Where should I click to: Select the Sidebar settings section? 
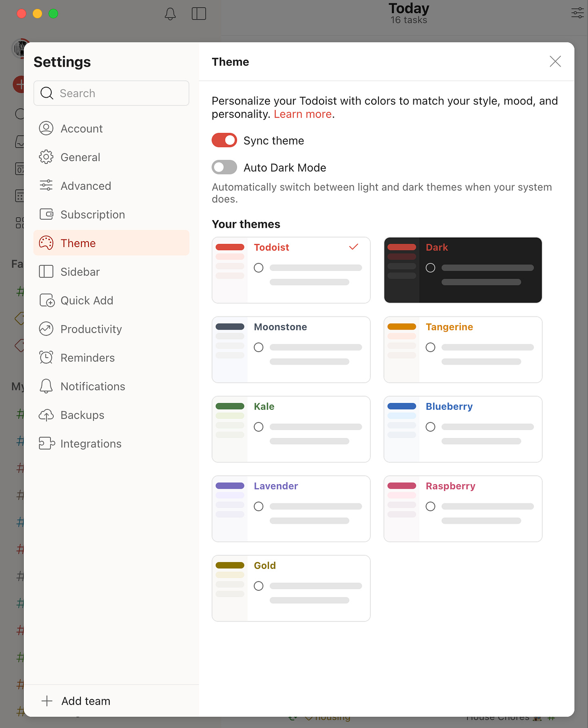tap(111, 272)
